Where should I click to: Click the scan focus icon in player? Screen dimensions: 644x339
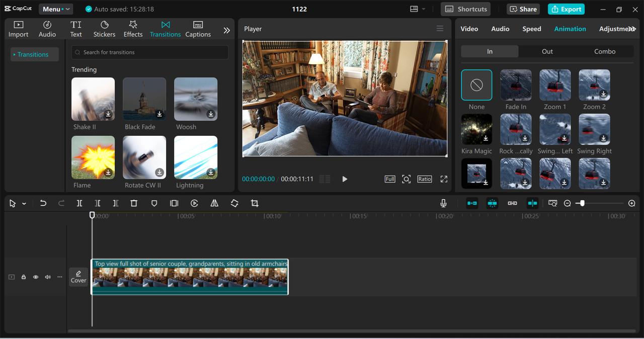406,179
